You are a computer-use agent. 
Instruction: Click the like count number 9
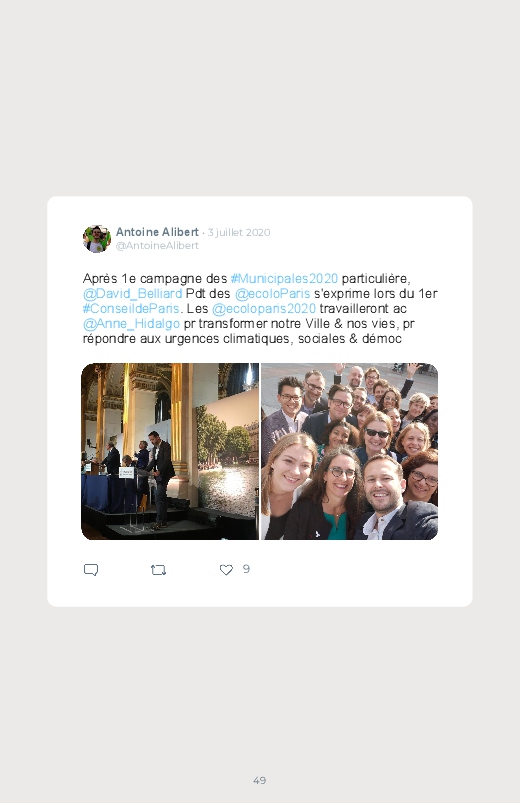point(246,569)
